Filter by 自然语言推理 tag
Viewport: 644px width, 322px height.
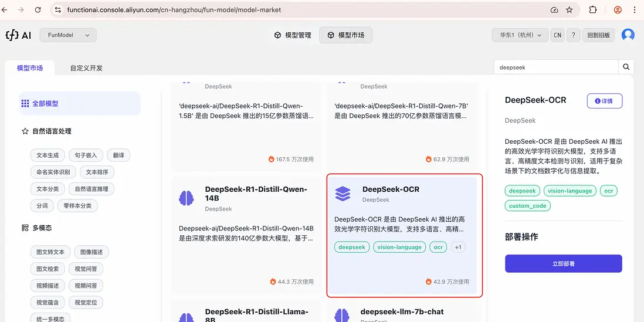(x=91, y=189)
